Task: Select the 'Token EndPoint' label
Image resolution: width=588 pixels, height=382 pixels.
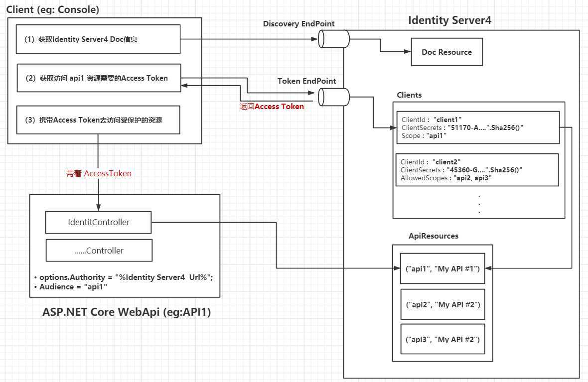Action: 307,81
